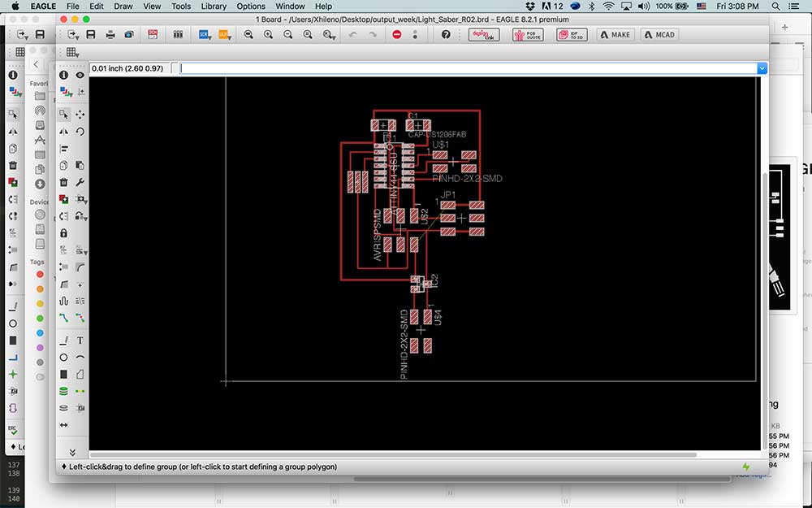Select the Mirror tool in board palette
Screen dimensions: 812x508
(63, 132)
